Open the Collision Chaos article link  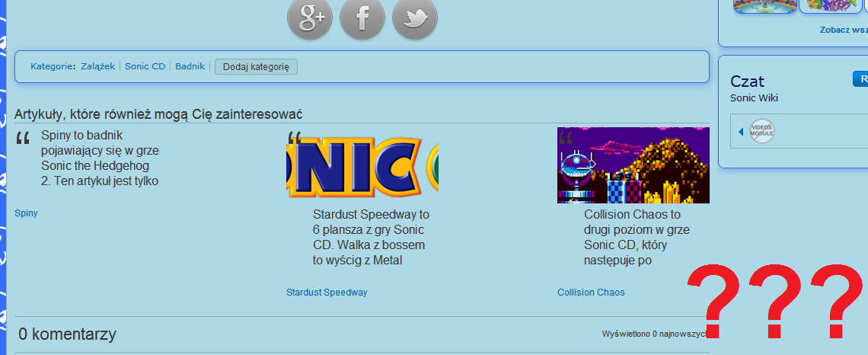pyautogui.click(x=591, y=293)
